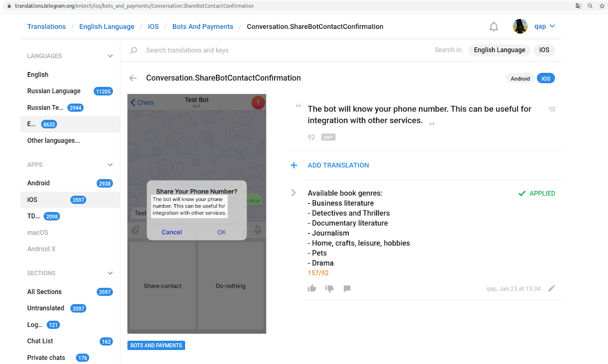Select the Russian Te... language entry
608x364 pixels.
(x=70, y=108)
